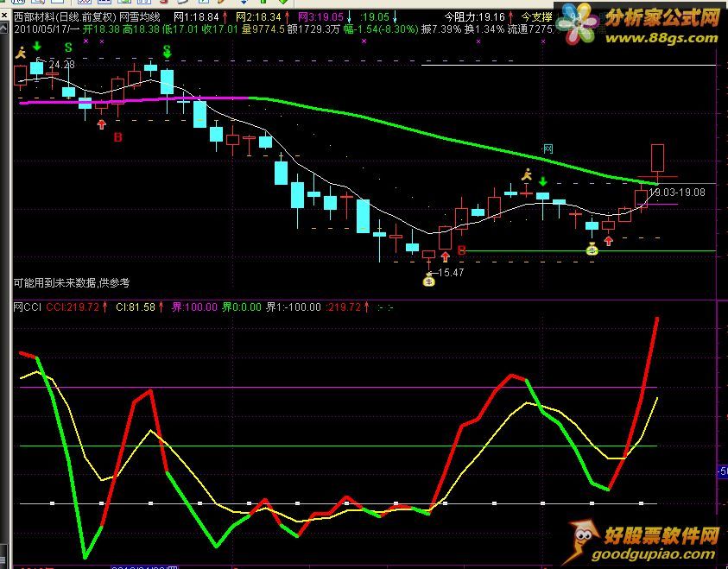Click the scroll-up arrow under the X button
Viewport: 728px width, 569px height.
point(3,28)
